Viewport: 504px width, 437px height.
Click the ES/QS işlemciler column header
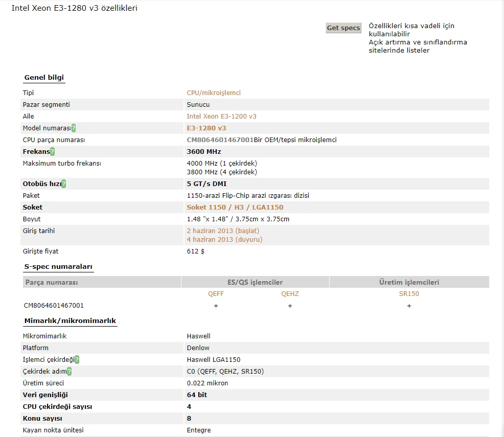[x=255, y=282]
